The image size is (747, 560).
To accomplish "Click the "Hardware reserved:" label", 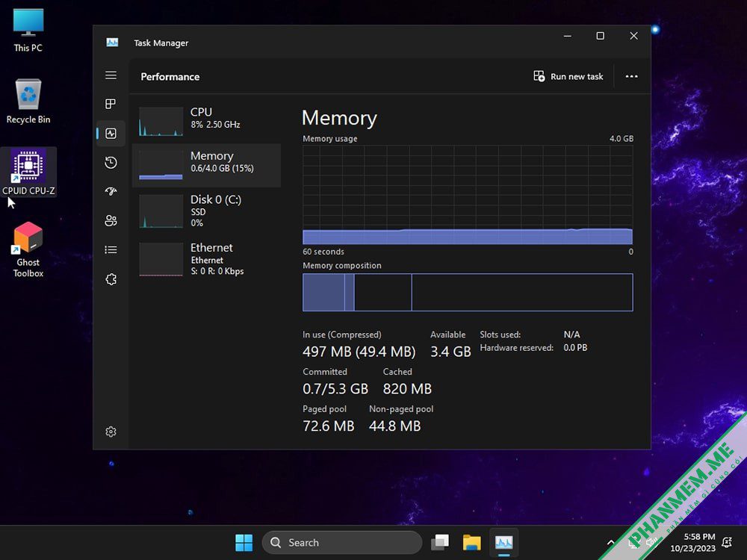I will coord(516,348).
